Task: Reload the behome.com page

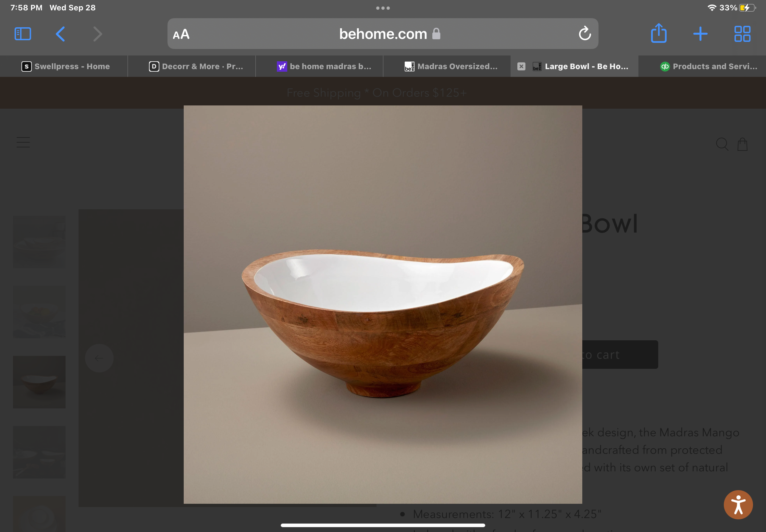Action: tap(585, 33)
